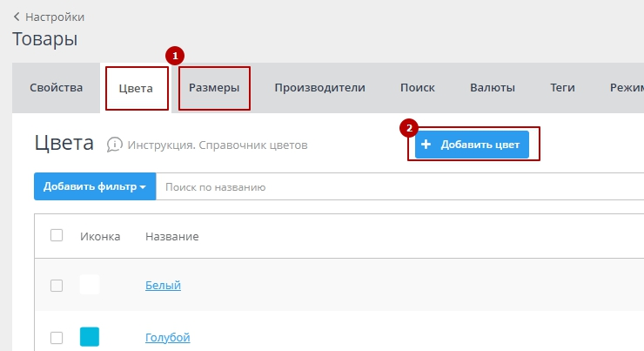Open the Белый color link

[163, 285]
